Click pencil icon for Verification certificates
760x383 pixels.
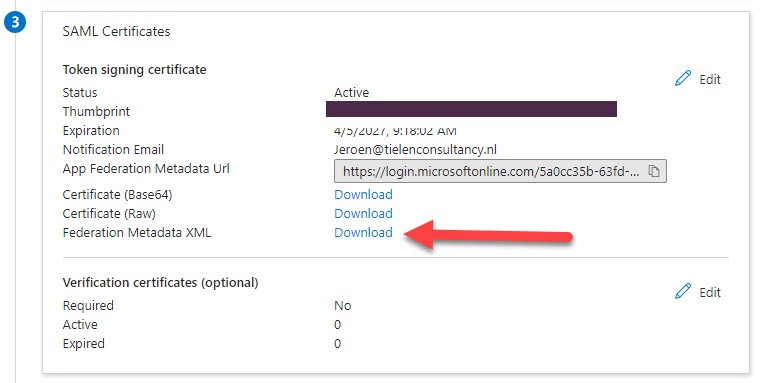coord(682,291)
